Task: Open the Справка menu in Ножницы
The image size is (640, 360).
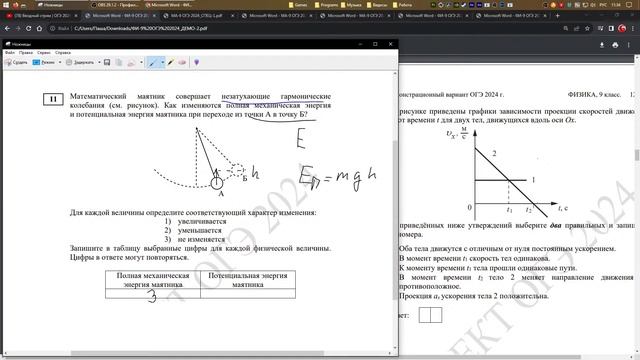Action: pos(63,52)
